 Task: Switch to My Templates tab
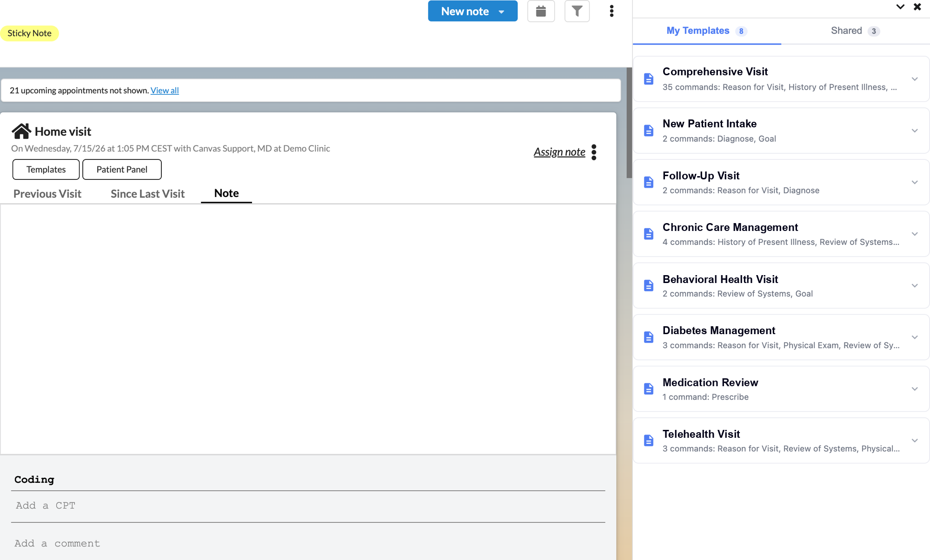click(707, 31)
